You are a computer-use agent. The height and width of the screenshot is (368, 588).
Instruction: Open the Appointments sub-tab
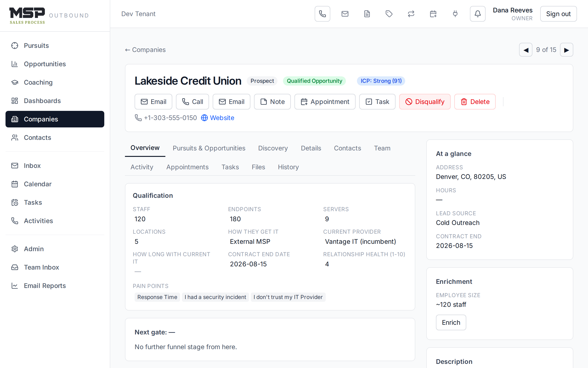[187, 167]
